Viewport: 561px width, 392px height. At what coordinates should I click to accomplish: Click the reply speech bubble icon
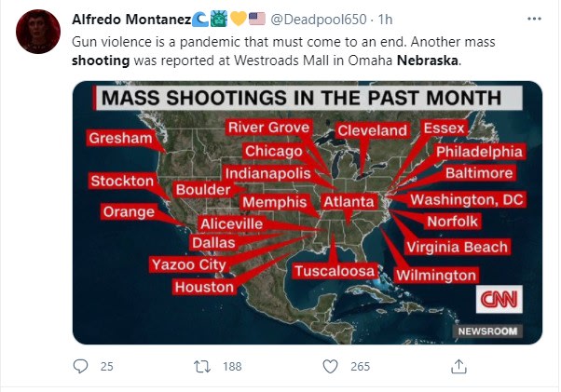click(x=80, y=366)
